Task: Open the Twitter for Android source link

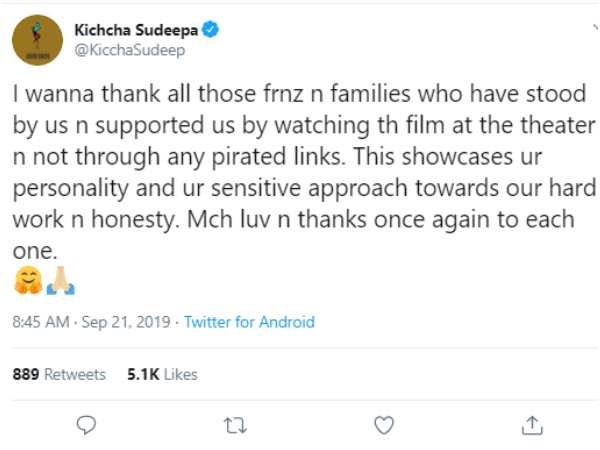Action: tap(249, 322)
